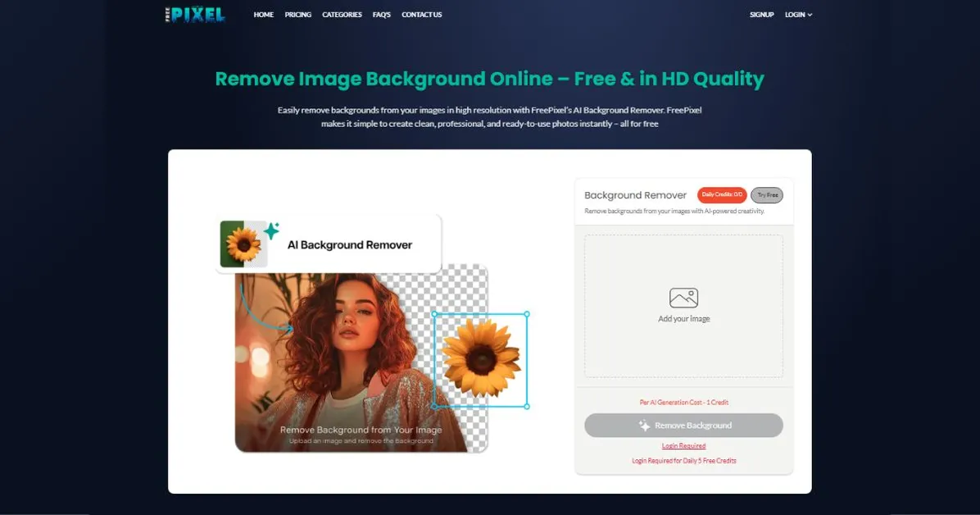980x515 pixels.
Task: Open the FAQ'S page
Action: pyautogui.click(x=382, y=15)
